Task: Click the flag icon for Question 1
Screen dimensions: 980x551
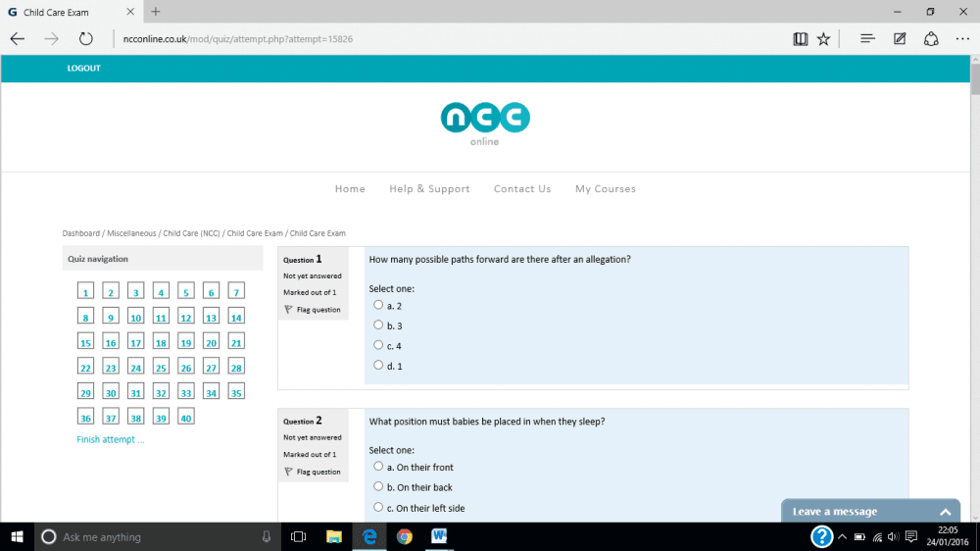Action: 288,310
